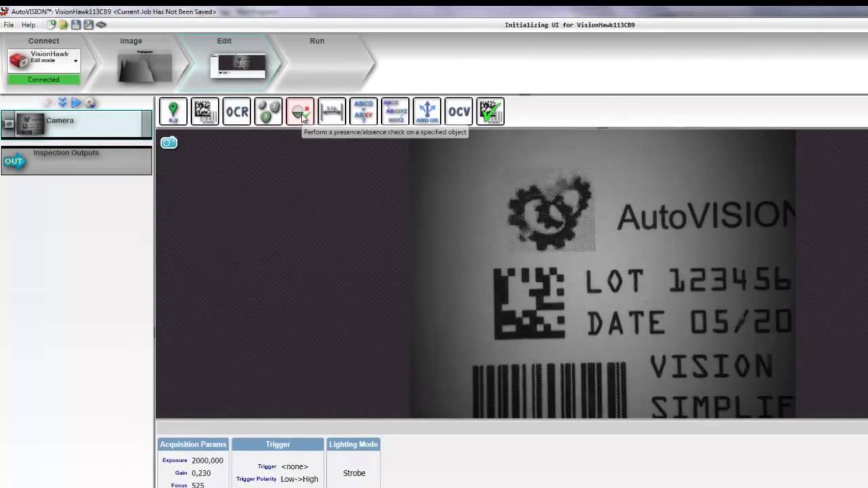The width and height of the screenshot is (868, 488).
Task: Select the OCR tool
Action: tap(237, 111)
